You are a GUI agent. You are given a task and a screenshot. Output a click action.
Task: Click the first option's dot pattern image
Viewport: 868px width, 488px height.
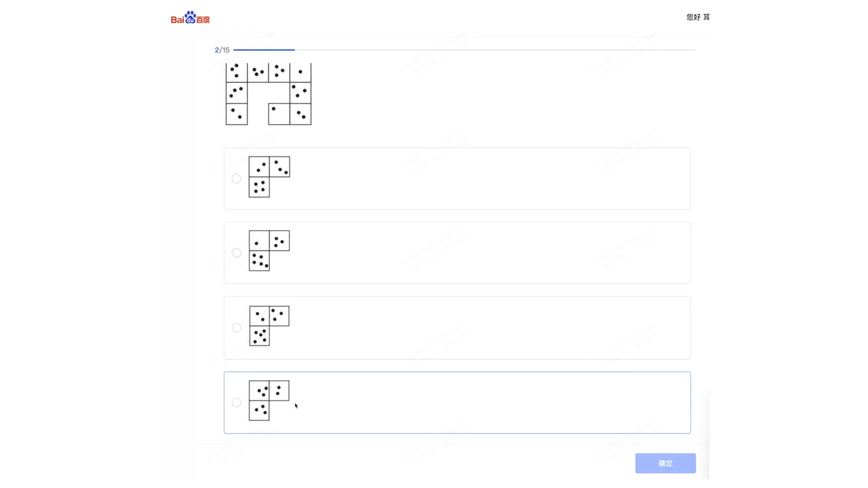[269, 177]
